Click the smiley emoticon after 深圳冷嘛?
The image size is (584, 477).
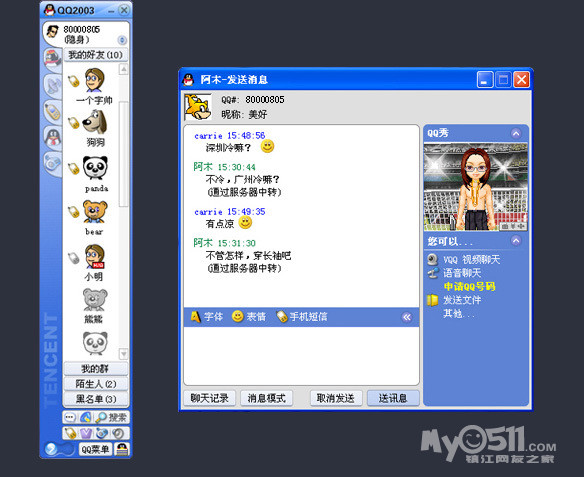pyautogui.click(x=267, y=147)
